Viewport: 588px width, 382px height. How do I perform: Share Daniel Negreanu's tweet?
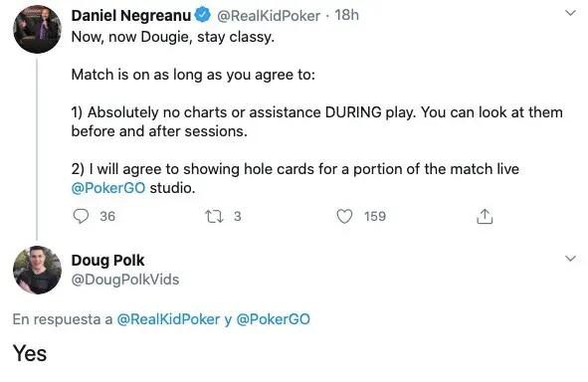pyautogui.click(x=485, y=216)
